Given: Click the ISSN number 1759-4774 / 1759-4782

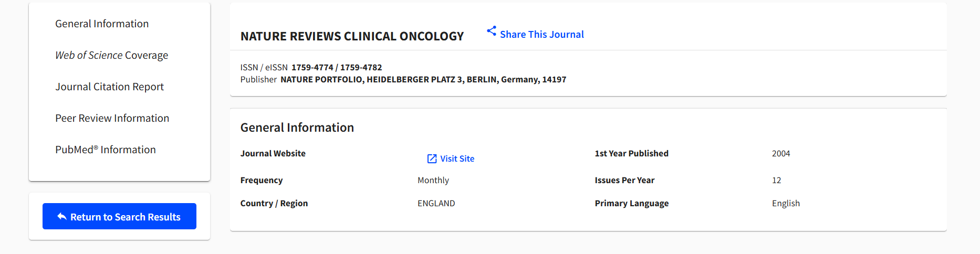Looking at the screenshot, I should coord(337,67).
